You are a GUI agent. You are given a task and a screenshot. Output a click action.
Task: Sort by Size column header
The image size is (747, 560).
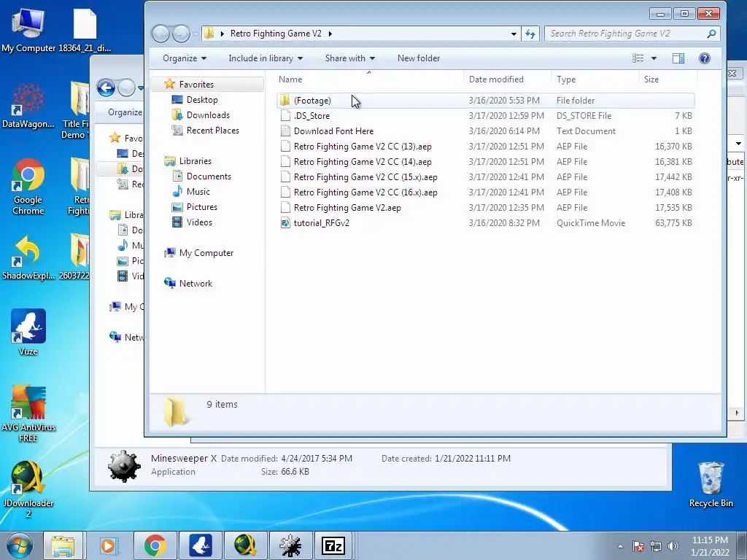pyautogui.click(x=668, y=79)
